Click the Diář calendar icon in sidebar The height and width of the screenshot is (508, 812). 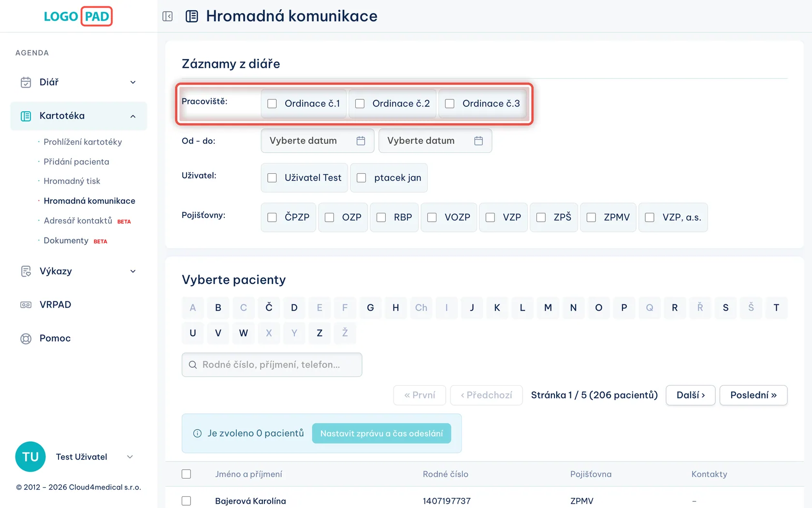tap(26, 82)
